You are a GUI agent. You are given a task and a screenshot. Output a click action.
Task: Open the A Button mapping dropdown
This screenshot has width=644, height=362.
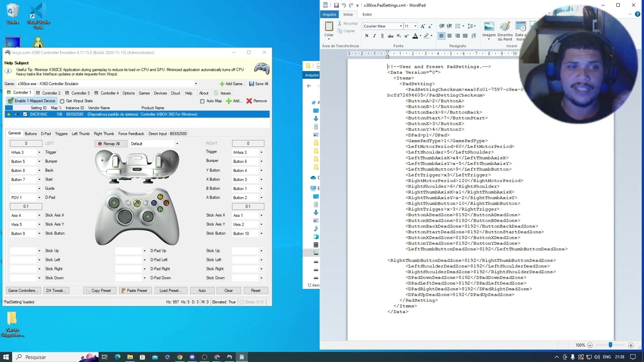[x=261, y=198]
